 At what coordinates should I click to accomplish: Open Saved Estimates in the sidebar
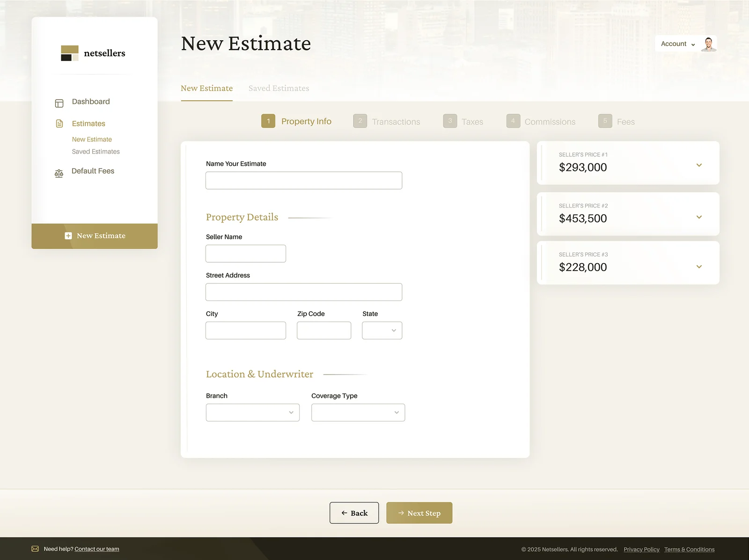pos(96,152)
